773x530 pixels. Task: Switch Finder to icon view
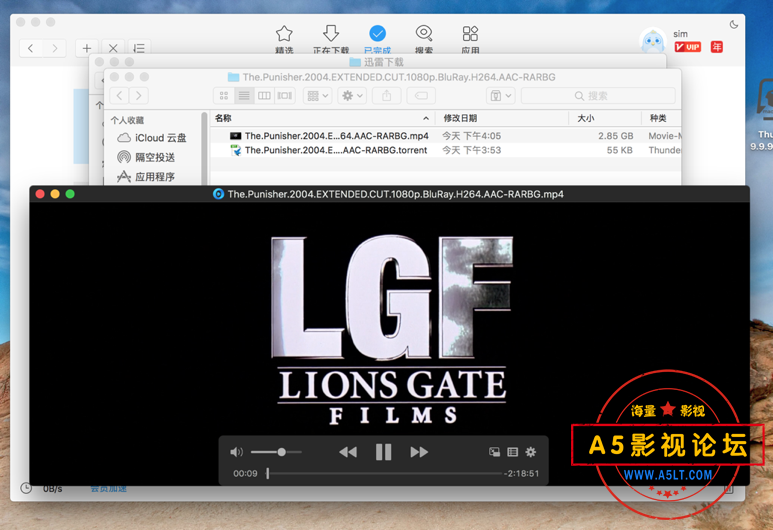pyautogui.click(x=224, y=96)
